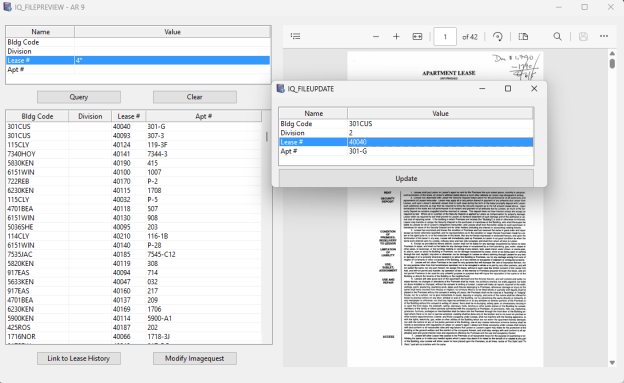This screenshot has height=383, width=624.
Task: Click the save icon in PDF toolbar
Action: click(x=583, y=37)
